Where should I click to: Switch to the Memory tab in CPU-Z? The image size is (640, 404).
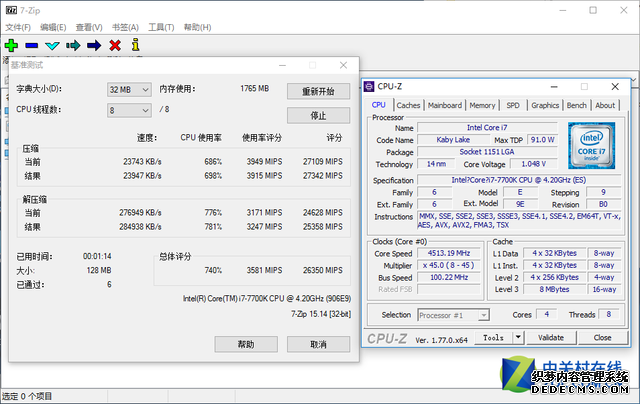[x=482, y=105]
